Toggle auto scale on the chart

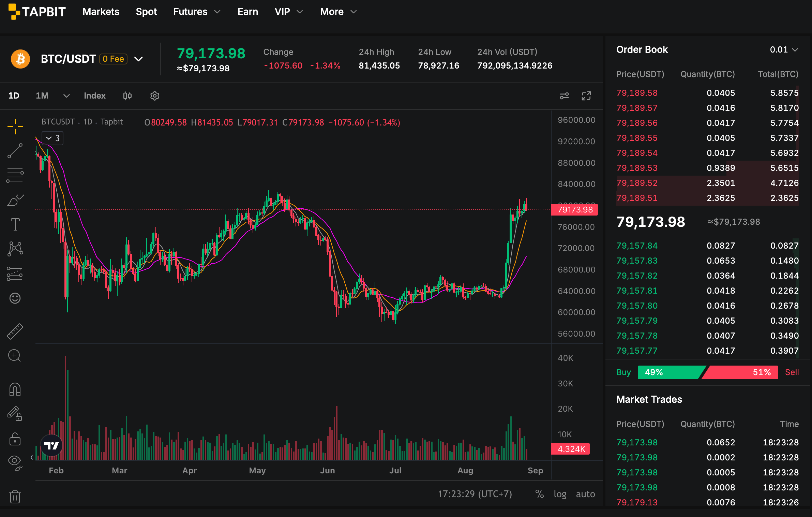tap(585, 494)
